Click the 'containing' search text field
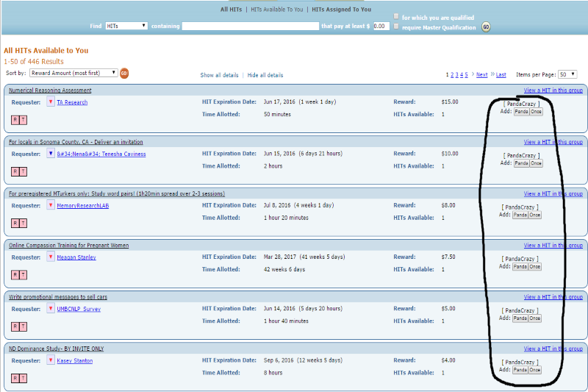Viewport: 588px width, 392px height. point(250,26)
